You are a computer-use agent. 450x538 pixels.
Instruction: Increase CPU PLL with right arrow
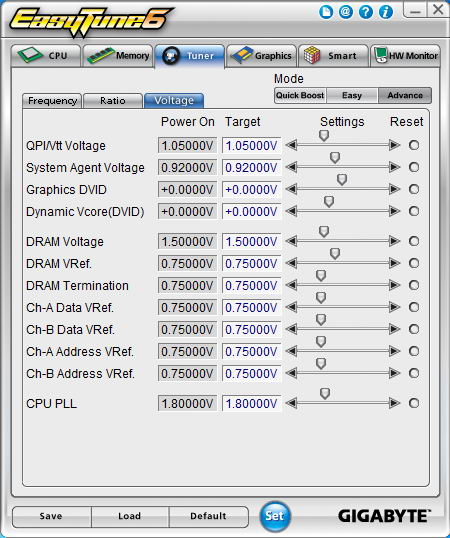point(394,403)
